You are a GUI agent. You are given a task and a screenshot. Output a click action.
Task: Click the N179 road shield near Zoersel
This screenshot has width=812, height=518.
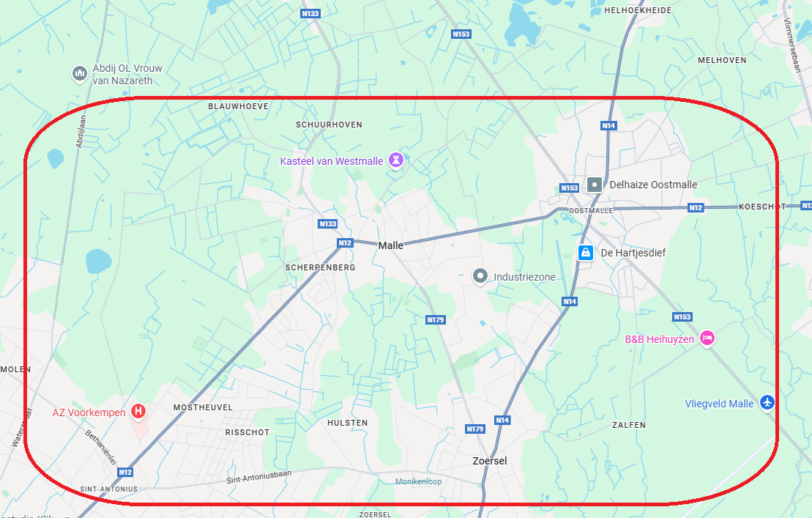(x=475, y=429)
